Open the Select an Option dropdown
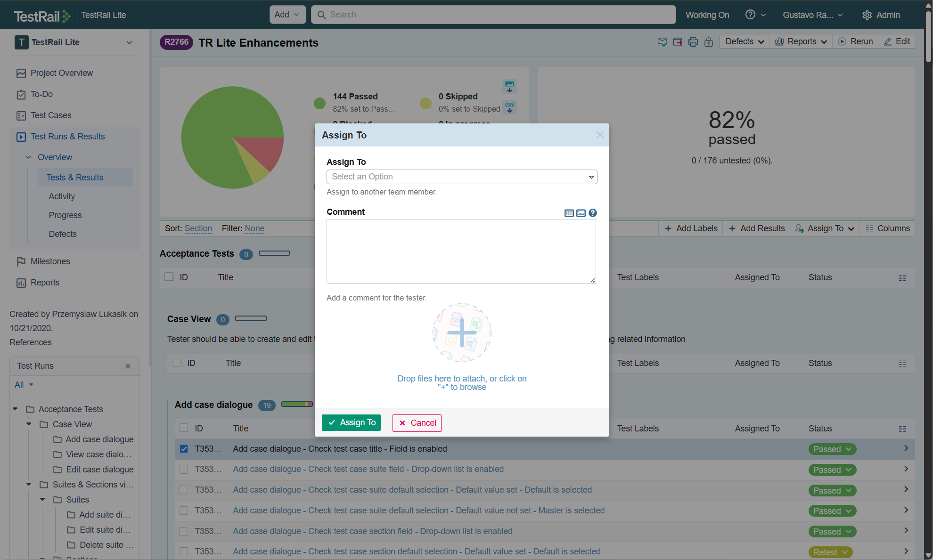The height and width of the screenshot is (560, 933). tap(461, 177)
